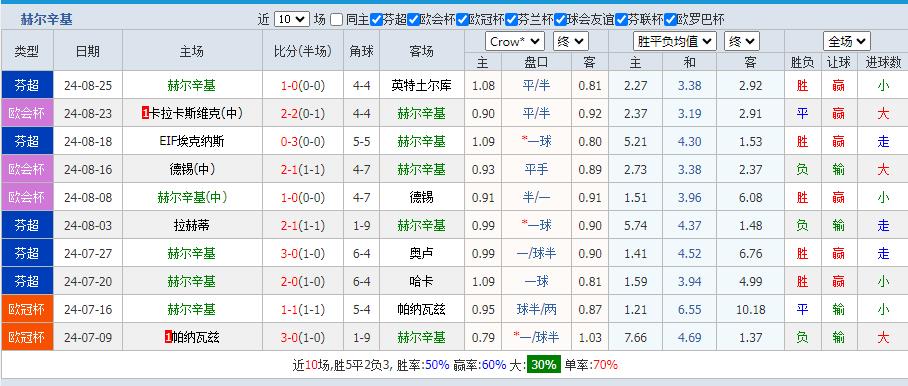This screenshot has height=386, width=908.
Task: Open the 1-1(1-1) match score
Action: (303, 309)
